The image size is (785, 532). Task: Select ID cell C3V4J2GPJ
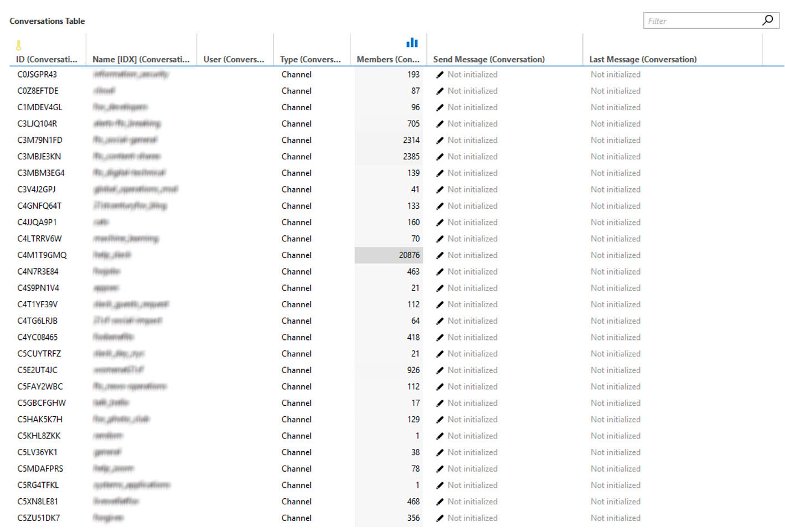point(37,189)
